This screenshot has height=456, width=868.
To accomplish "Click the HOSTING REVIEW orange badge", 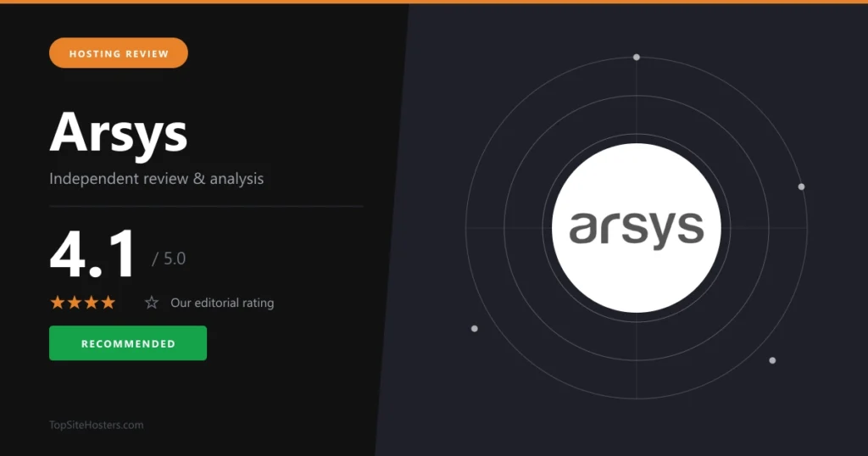I will click(119, 53).
